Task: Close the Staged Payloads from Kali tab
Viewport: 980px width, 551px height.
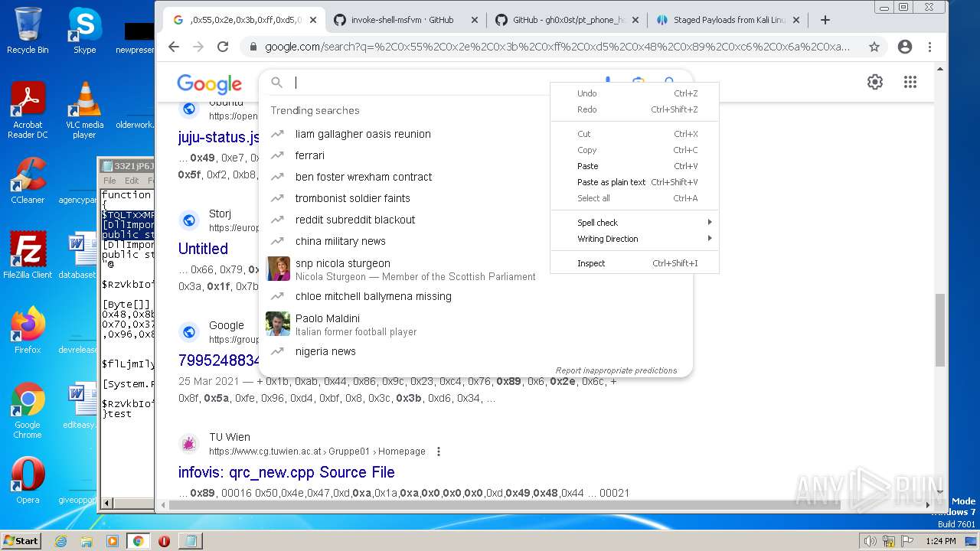Action: pos(796,20)
